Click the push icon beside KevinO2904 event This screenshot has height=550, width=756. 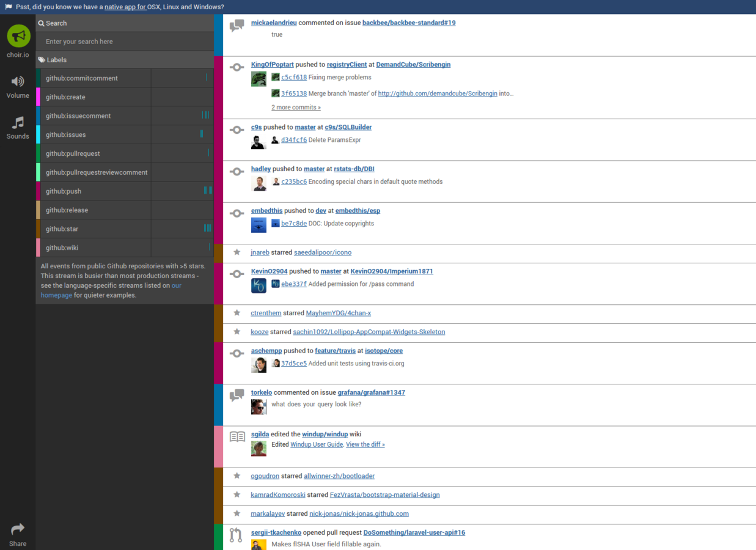[x=237, y=274]
